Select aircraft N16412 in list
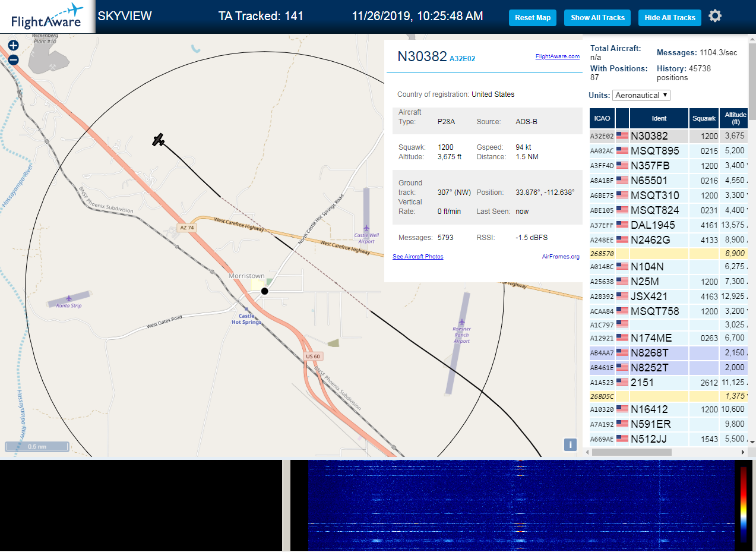The width and height of the screenshot is (756, 552). [669, 409]
